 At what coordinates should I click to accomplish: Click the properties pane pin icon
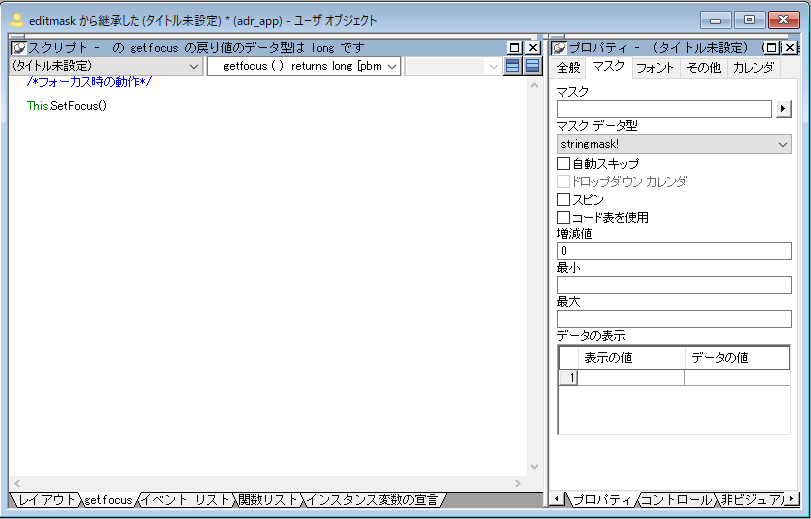(x=559, y=48)
